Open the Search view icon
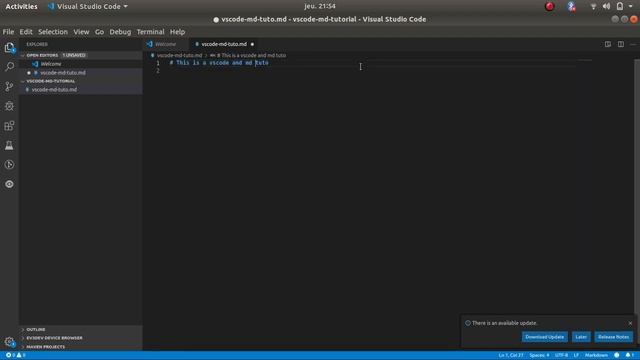640x360 pixels. 9,67
